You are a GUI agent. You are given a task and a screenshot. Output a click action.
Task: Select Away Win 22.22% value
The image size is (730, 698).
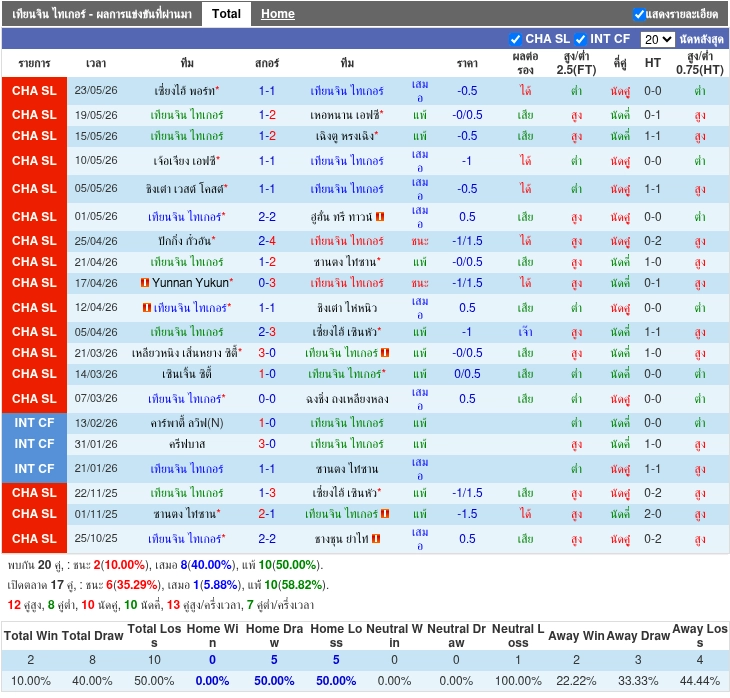(576, 681)
